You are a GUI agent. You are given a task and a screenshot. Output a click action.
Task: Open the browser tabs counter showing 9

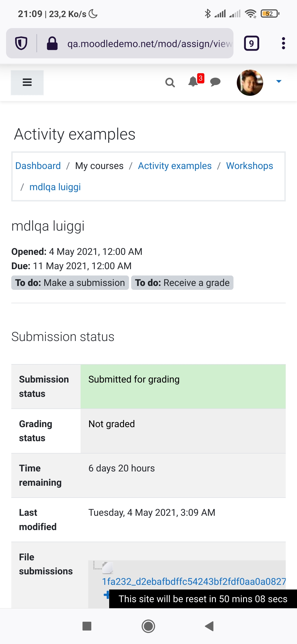pyautogui.click(x=252, y=43)
